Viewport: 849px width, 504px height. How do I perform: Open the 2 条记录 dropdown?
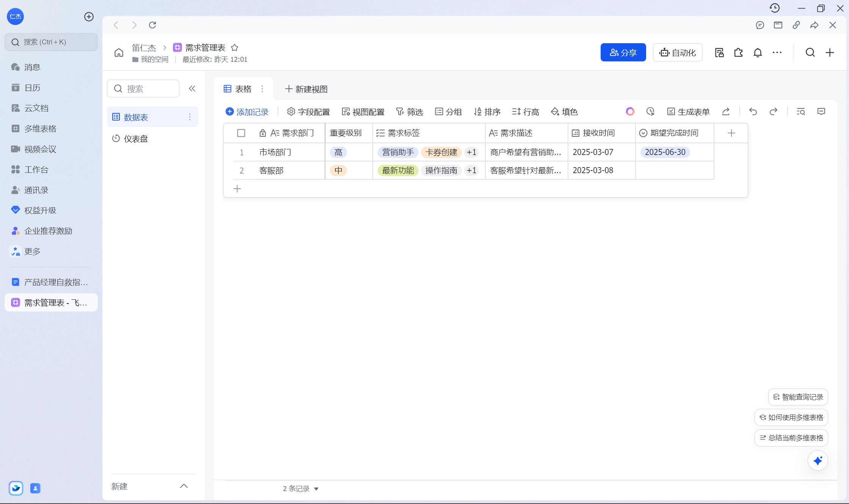[x=301, y=489]
